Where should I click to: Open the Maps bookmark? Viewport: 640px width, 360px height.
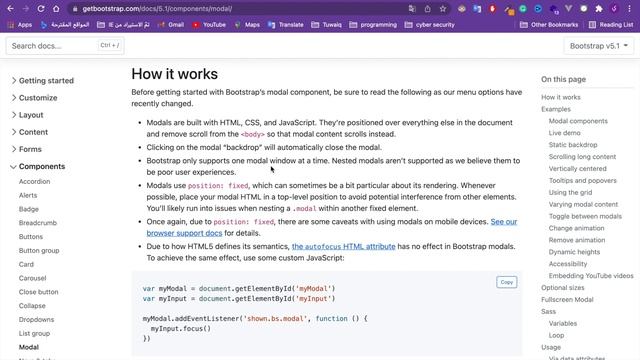(x=247, y=25)
